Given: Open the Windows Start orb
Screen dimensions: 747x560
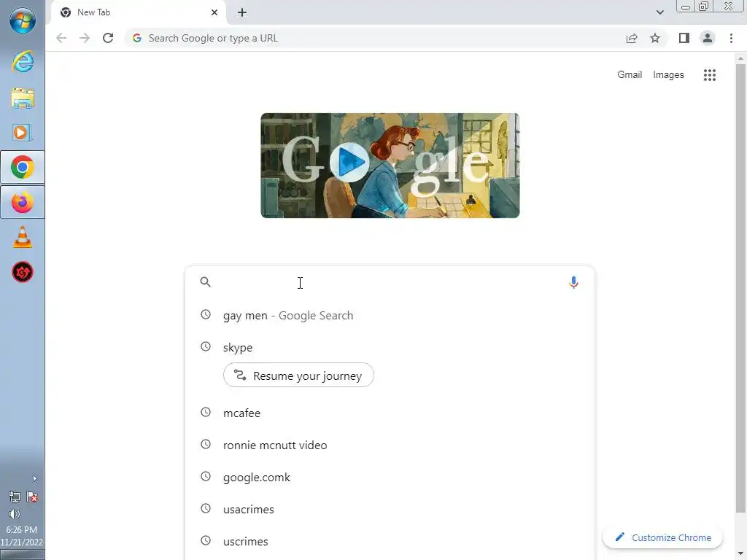Looking at the screenshot, I should point(23,21).
